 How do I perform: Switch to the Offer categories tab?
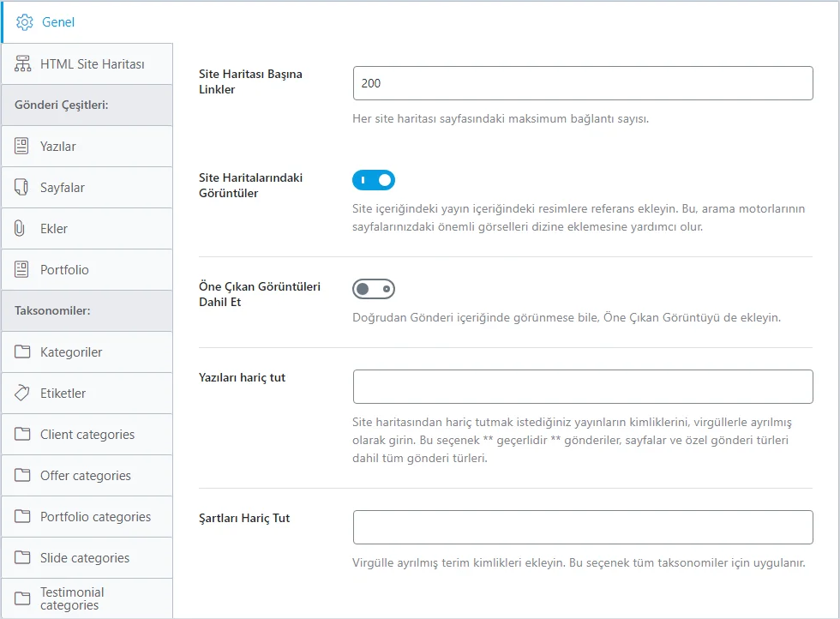pos(87,475)
